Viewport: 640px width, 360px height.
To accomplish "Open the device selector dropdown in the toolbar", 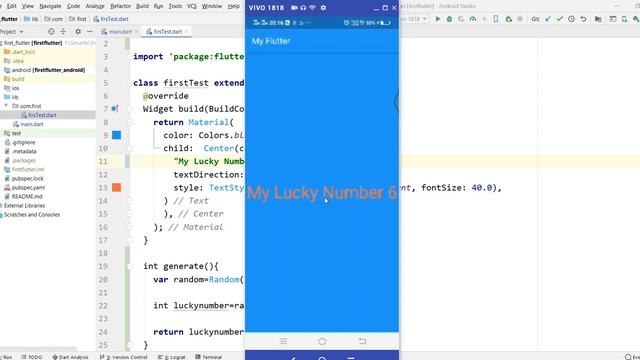I will [414, 19].
